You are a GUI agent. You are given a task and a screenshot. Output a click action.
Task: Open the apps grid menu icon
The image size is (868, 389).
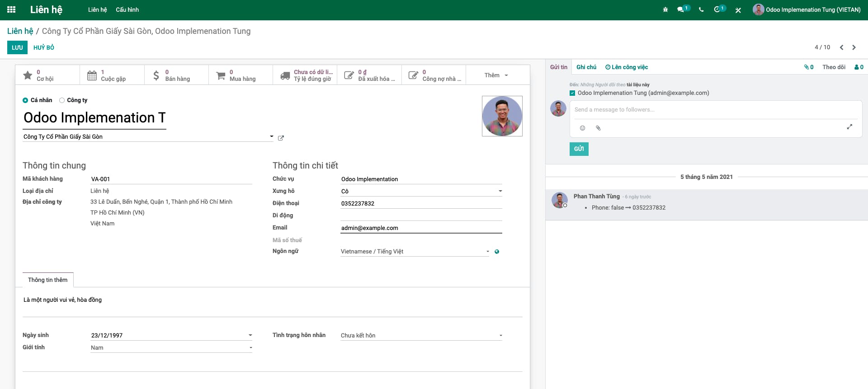pyautogui.click(x=11, y=9)
